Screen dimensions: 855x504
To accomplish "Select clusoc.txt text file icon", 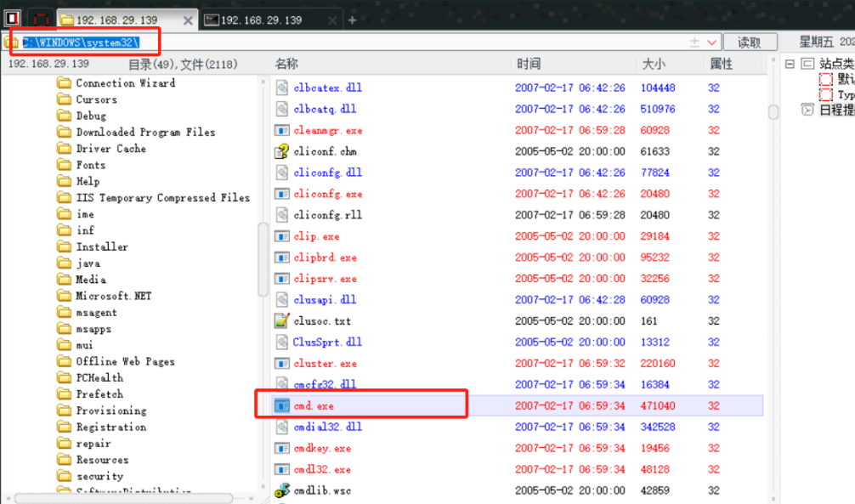I will [282, 320].
